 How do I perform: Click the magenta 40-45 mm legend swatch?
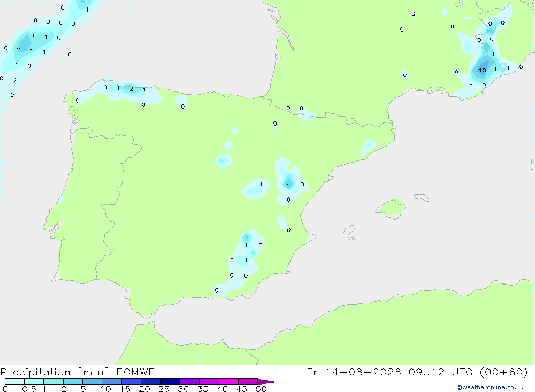click(x=228, y=381)
